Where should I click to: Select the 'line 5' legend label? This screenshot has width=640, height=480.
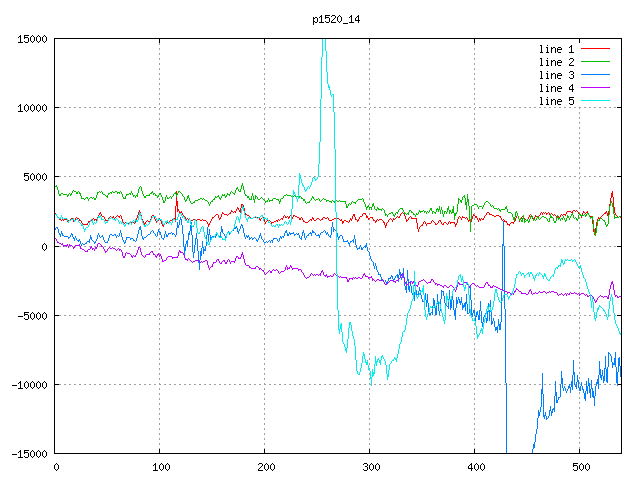pos(557,101)
